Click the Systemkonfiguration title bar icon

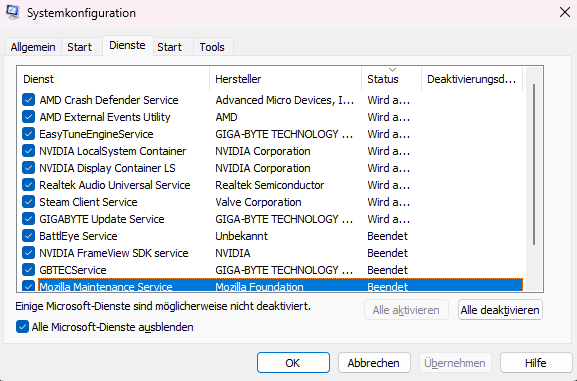(x=13, y=12)
